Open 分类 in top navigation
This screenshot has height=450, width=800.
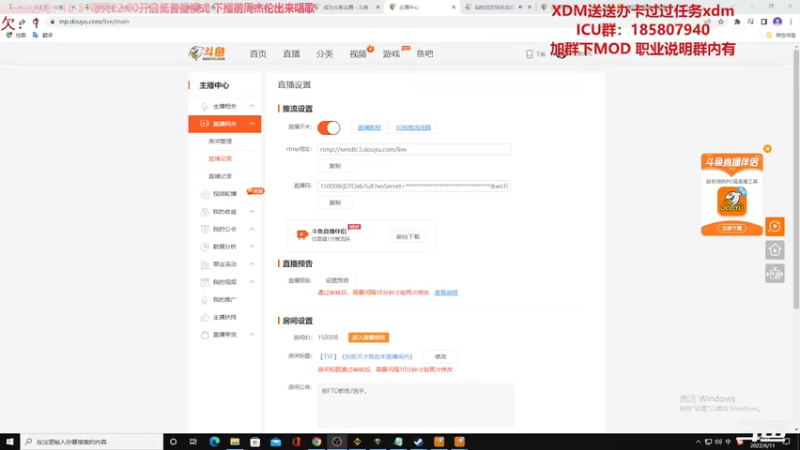(324, 54)
